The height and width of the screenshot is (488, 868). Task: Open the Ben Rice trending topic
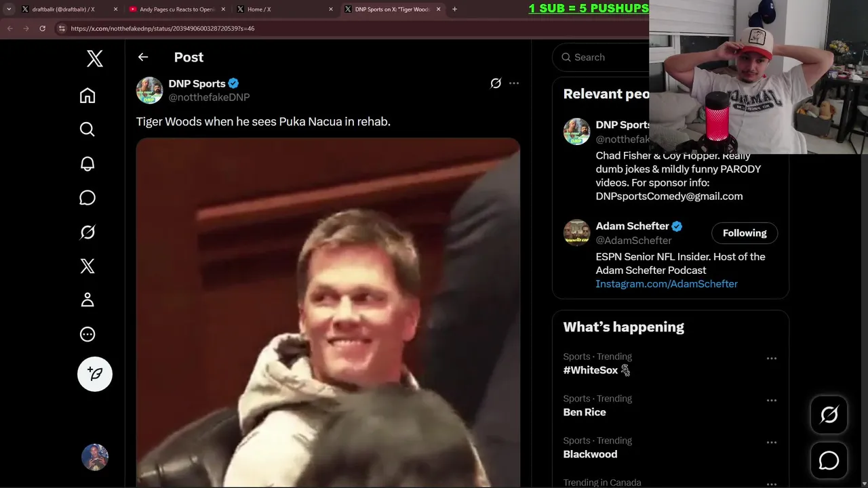point(585,412)
